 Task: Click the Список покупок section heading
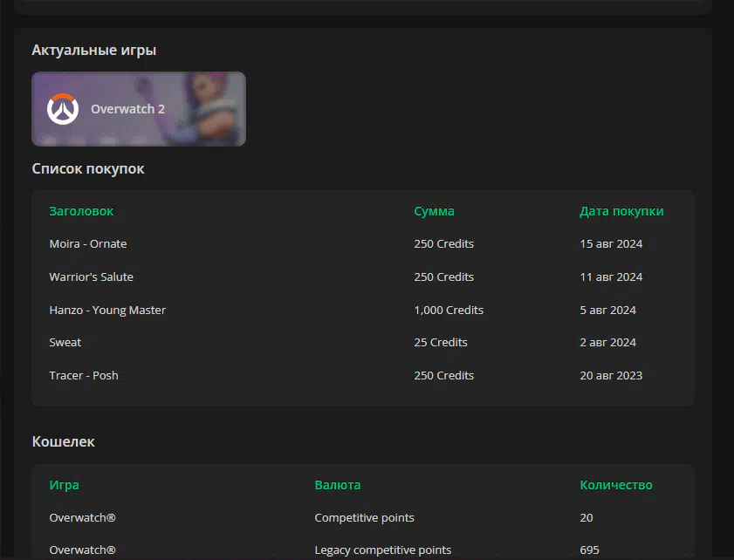coord(88,169)
